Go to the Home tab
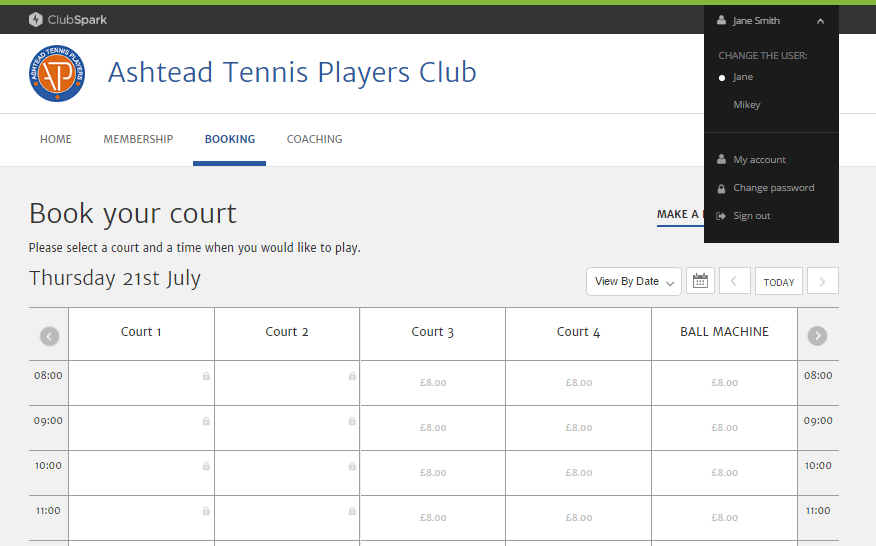Screen dimensions: 876x546 (x=56, y=140)
